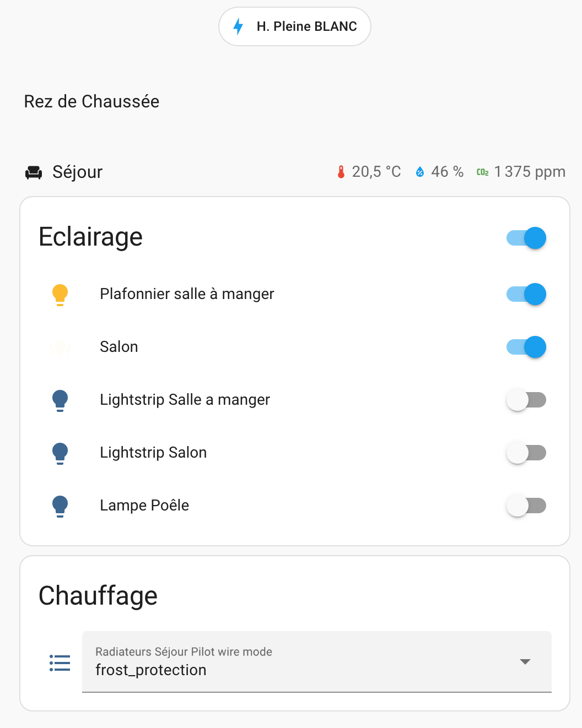The height and width of the screenshot is (728, 582).
Task: Toggle off Plafonnier salle à manger
Action: point(526,294)
